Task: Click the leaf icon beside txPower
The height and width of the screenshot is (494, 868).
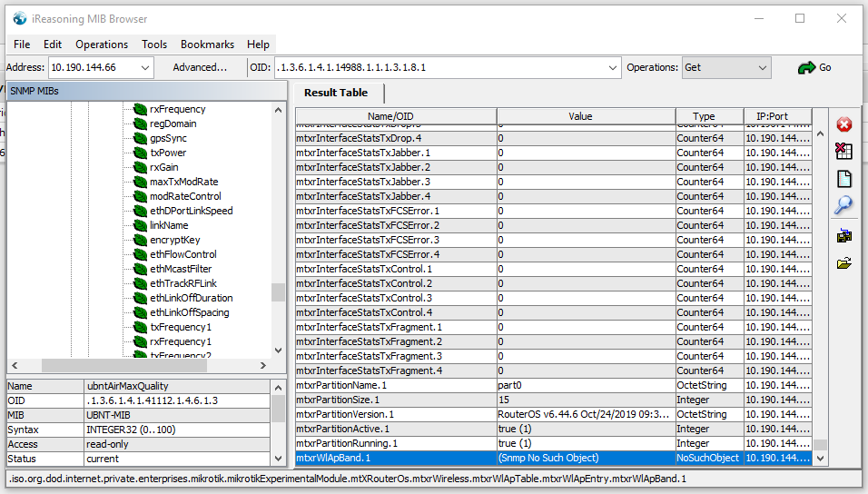Action: (141, 153)
